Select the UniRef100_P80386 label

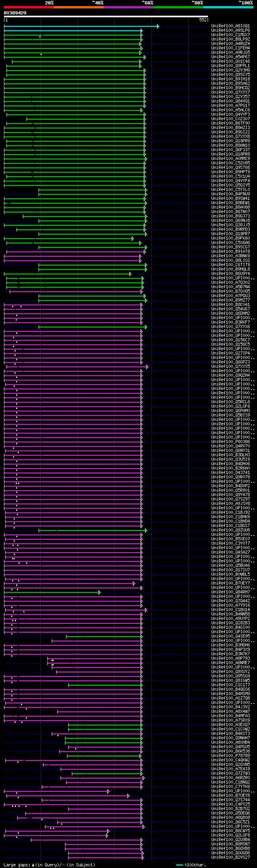(230, 442)
